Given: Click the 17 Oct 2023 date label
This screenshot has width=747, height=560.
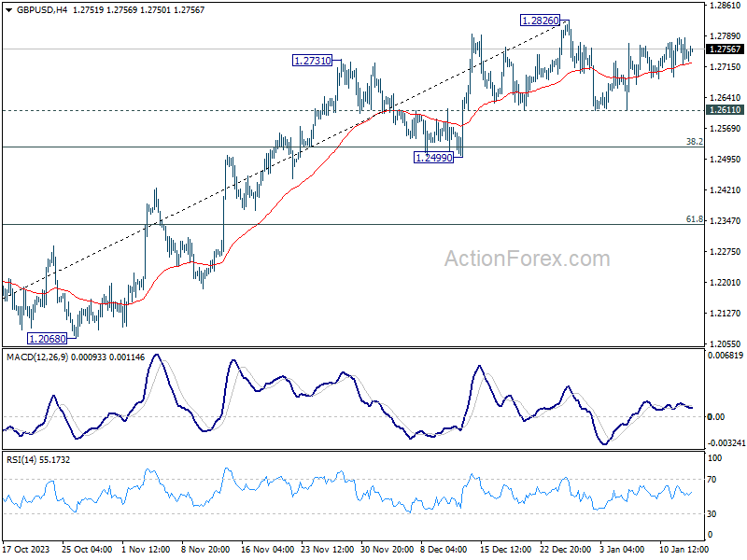Looking at the screenshot, I should [x=27, y=549].
